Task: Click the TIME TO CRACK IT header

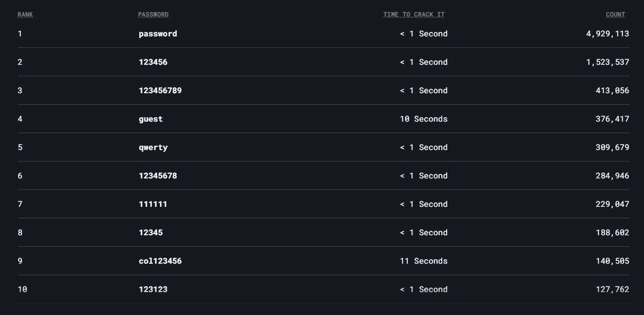Action: click(413, 14)
